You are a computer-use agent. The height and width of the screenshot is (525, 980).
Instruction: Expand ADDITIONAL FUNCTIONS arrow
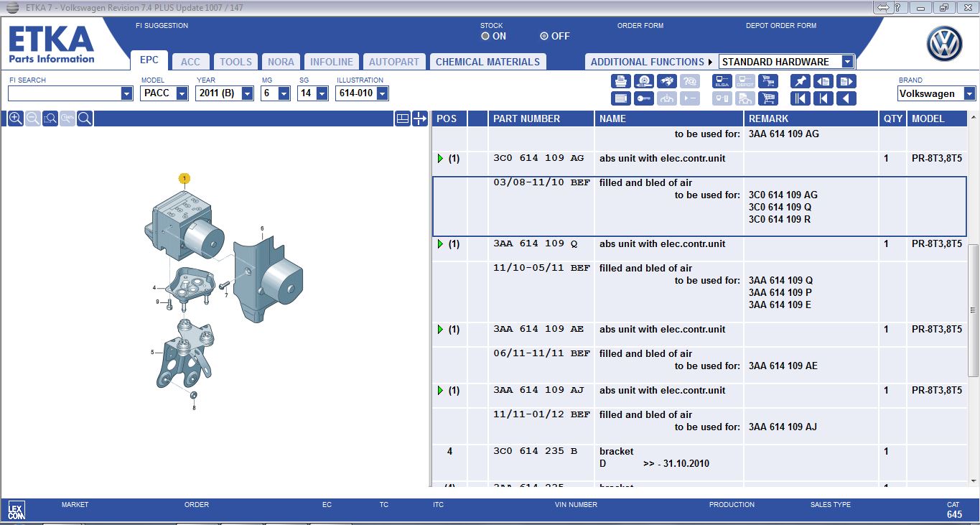click(x=710, y=62)
